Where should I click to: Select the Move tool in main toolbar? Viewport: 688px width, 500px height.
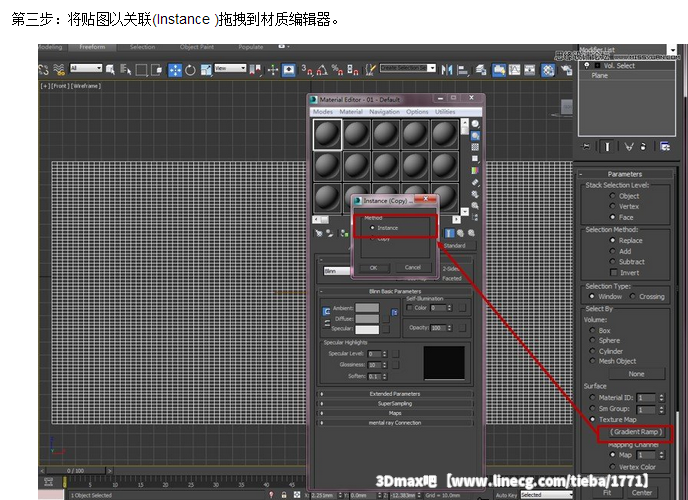[175, 70]
